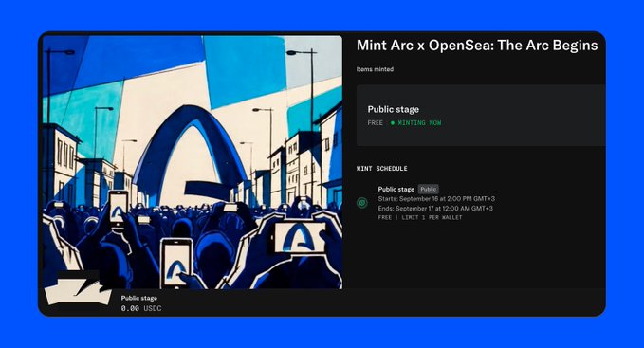644x348 pixels.
Task: Select 'Ends: September 17 at 12:00 AM GMT+3' text
Action: coord(435,208)
